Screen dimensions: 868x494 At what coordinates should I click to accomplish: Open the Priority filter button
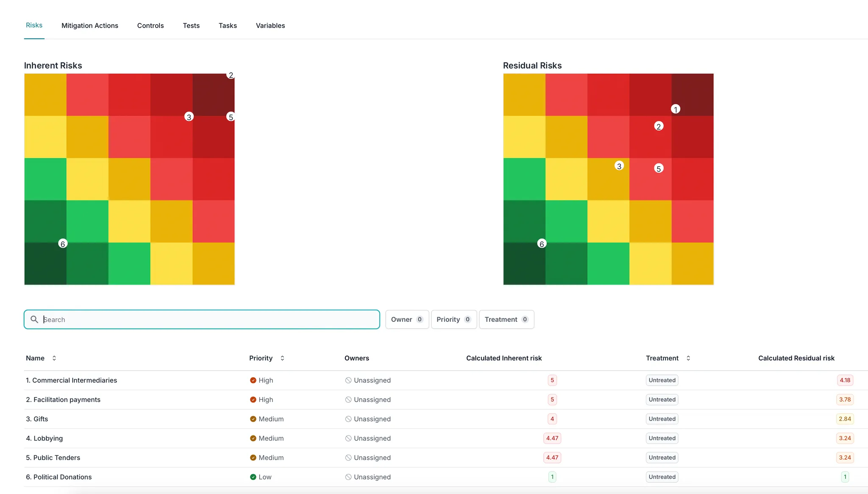453,319
